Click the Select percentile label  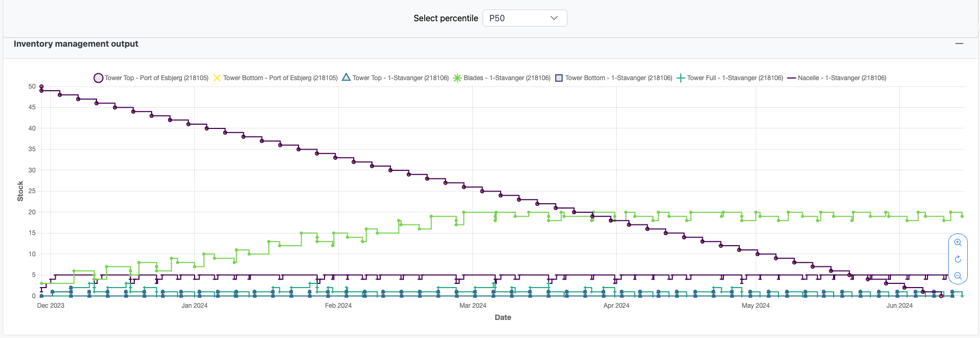click(445, 18)
